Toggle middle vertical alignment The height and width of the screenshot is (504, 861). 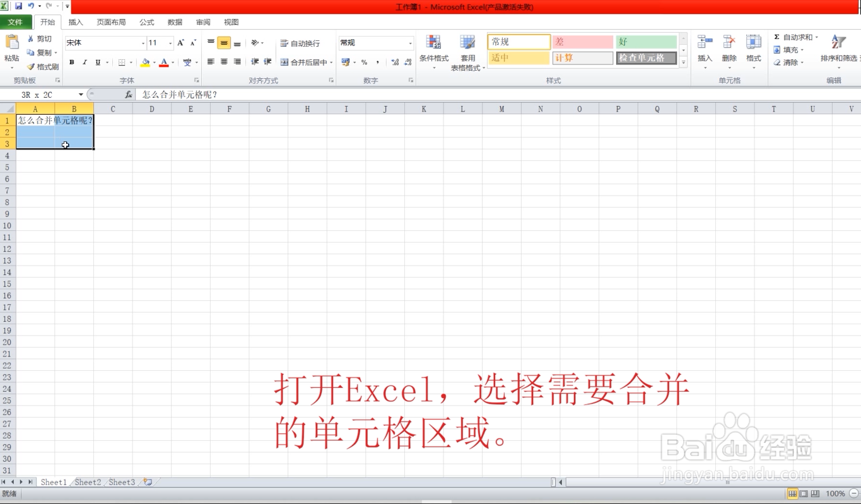pyautogui.click(x=224, y=43)
